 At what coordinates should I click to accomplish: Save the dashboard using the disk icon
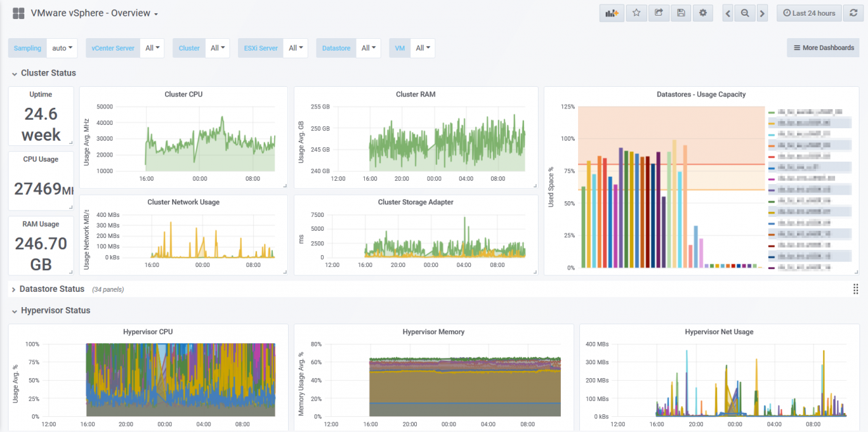pos(681,12)
